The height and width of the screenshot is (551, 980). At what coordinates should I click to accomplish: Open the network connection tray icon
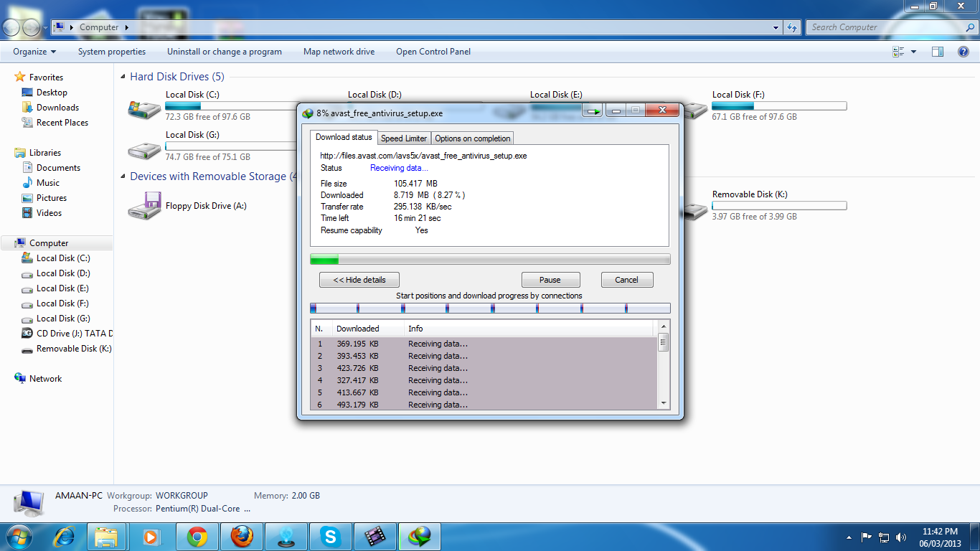884,537
